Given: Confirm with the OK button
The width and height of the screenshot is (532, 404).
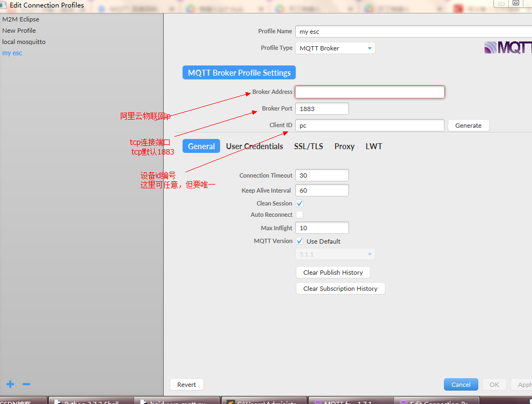Looking at the screenshot, I should (x=494, y=385).
